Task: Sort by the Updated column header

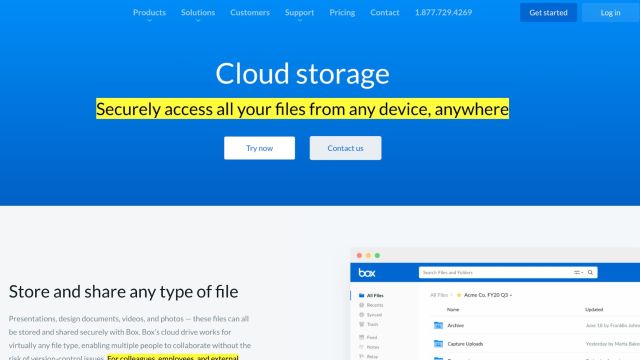Action: click(x=594, y=309)
